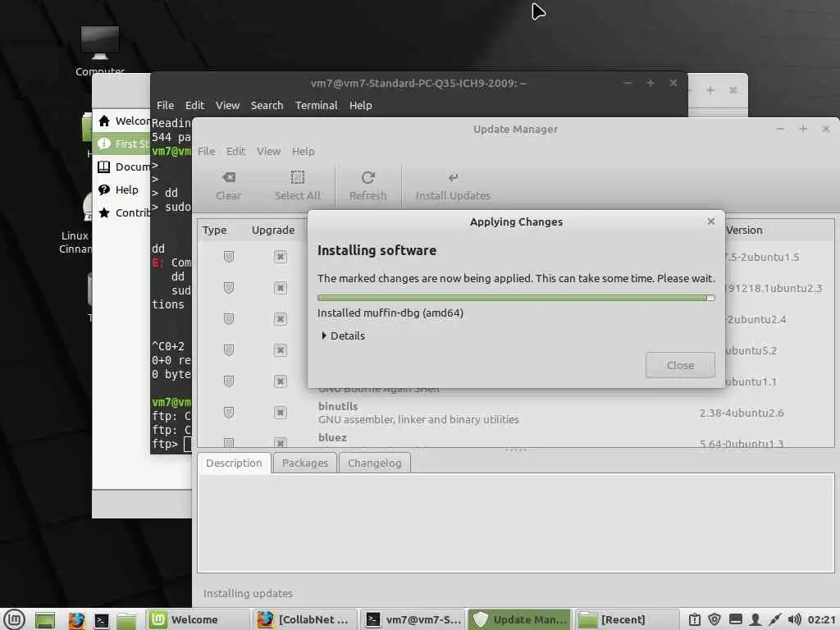This screenshot has height=630, width=840.
Task: Select the binutils package name in the list
Action: click(338, 406)
